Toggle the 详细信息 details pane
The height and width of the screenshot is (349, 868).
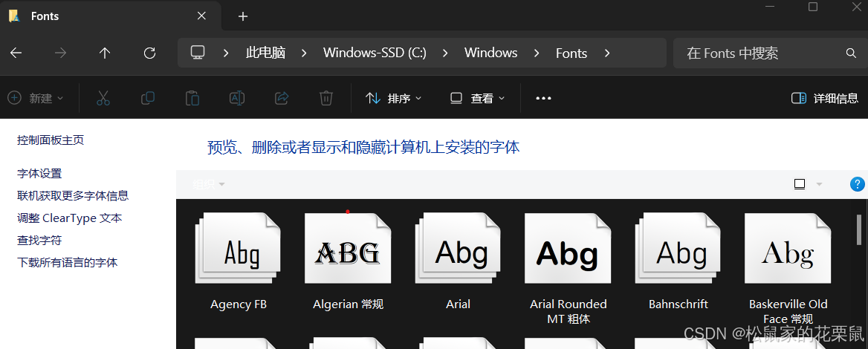pos(825,98)
